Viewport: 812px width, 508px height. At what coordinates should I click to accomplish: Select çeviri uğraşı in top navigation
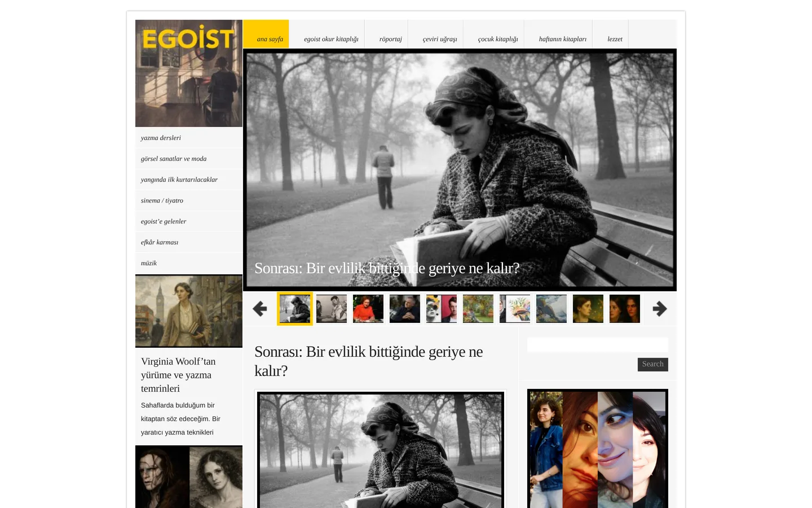tap(440, 39)
